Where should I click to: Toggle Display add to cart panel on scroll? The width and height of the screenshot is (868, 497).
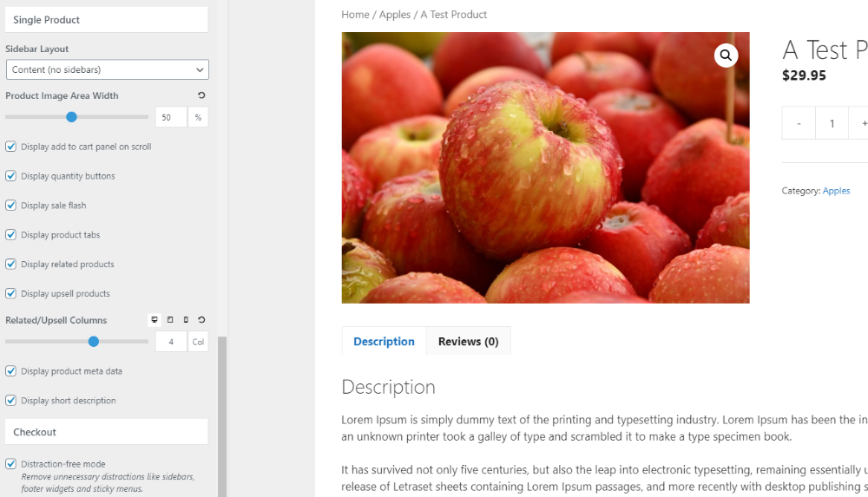[x=10, y=147]
